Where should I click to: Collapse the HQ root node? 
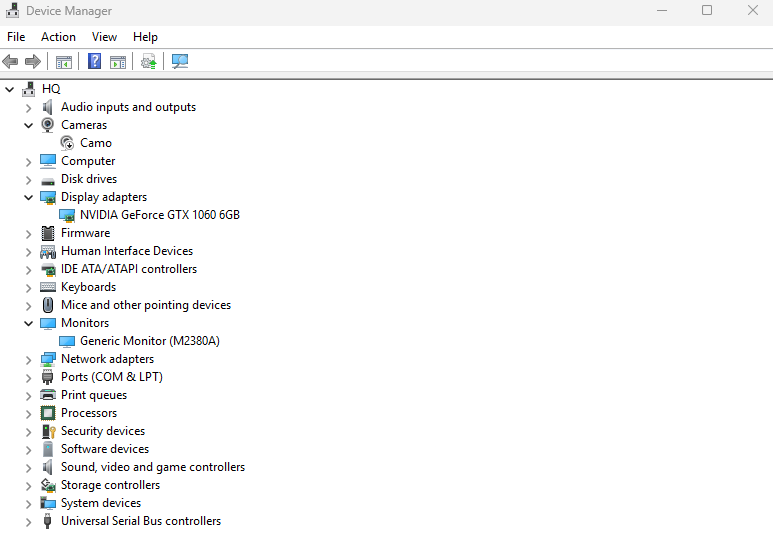(x=9, y=89)
